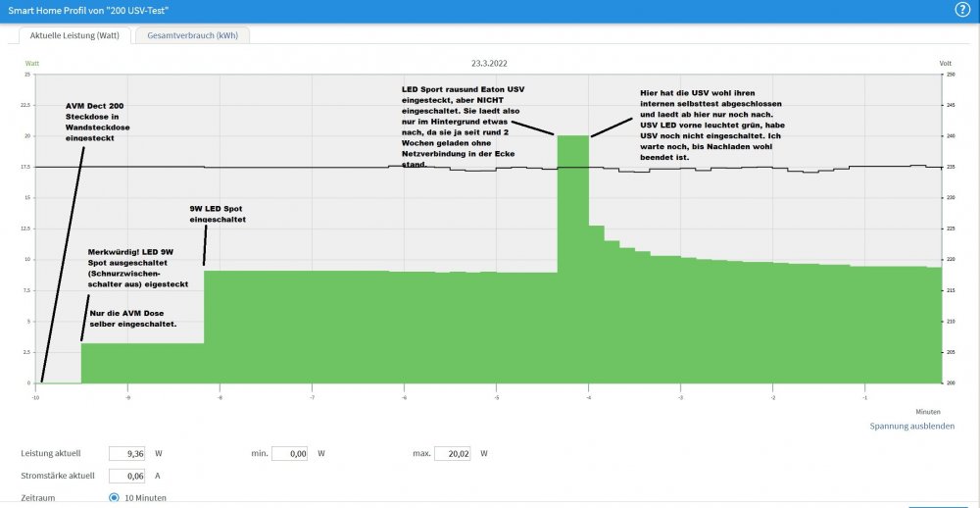Image resolution: width=980 pixels, height=508 pixels.
Task: Click the -4 tick on the minutes axis
Action: [x=588, y=397]
